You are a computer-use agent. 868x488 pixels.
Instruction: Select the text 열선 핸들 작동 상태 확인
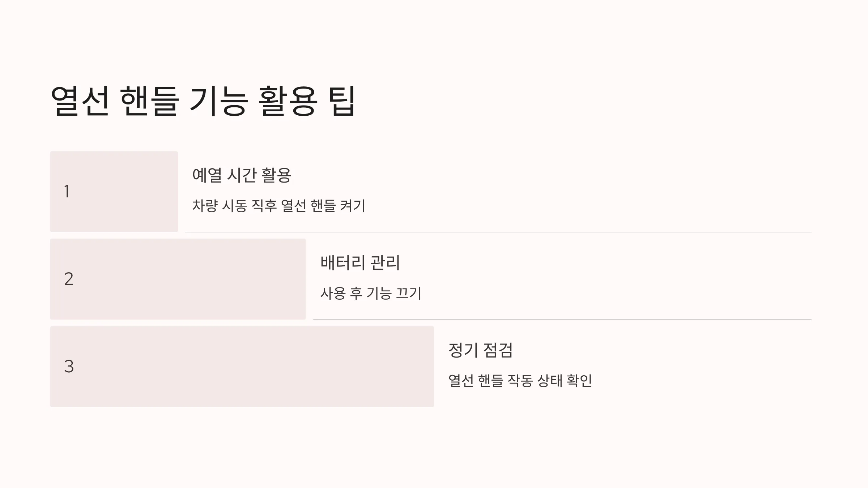[520, 381]
